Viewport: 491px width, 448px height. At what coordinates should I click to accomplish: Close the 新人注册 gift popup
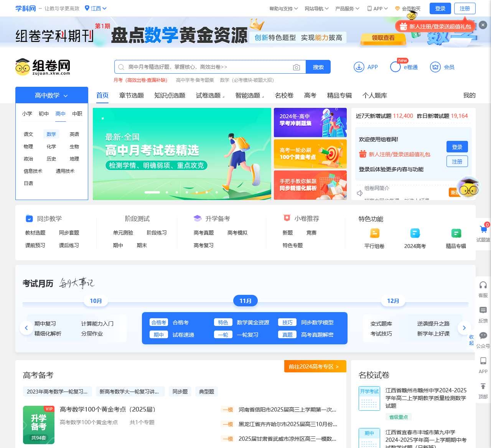(x=483, y=25)
